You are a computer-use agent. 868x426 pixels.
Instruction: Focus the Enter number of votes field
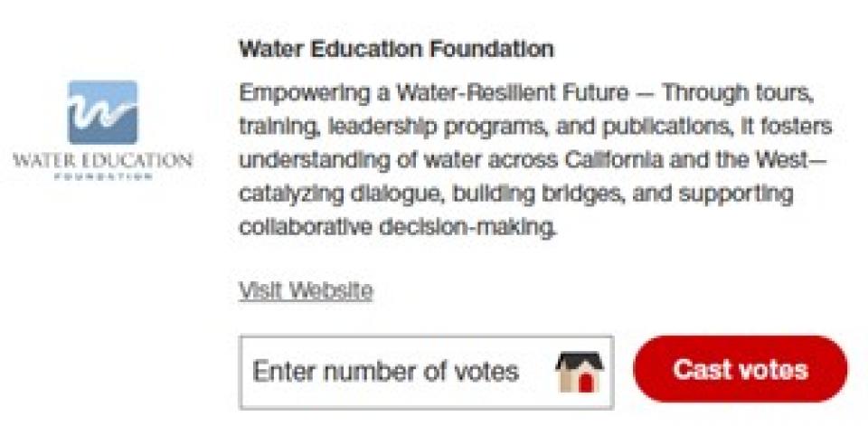tap(426, 372)
